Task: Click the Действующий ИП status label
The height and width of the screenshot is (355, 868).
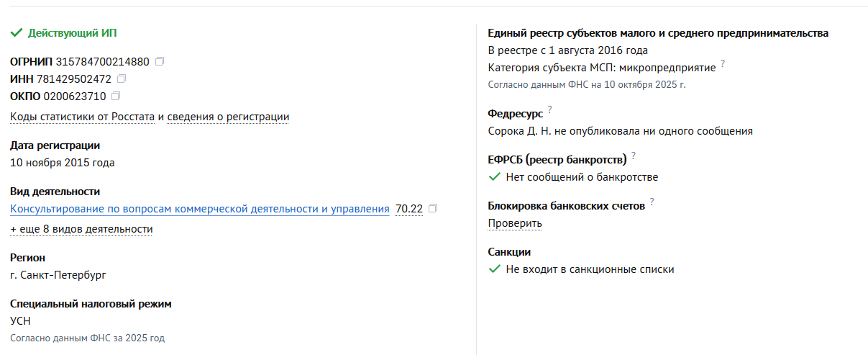Action: click(x=72, y=33)
